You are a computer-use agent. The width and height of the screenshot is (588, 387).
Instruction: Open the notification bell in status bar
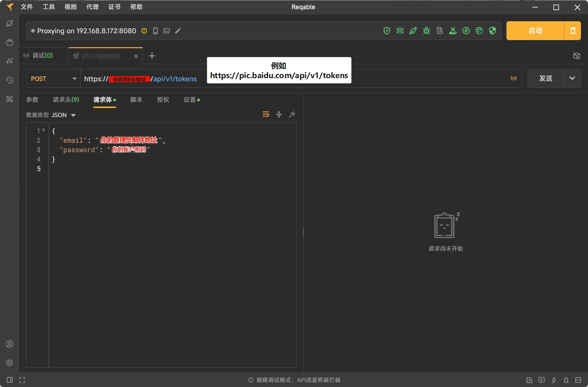tap(566, 380)
